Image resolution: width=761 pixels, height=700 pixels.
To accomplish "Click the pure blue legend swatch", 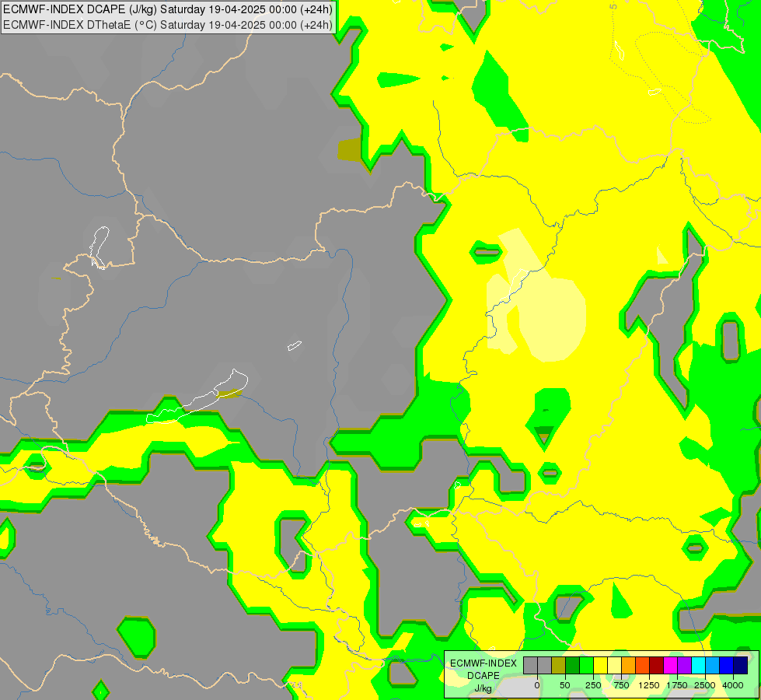I will [x=727, y=665].
